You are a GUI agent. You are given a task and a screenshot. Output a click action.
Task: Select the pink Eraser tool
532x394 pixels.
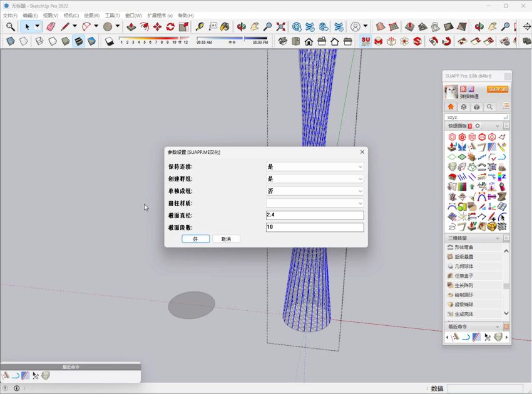pyautogui.click(x=51, y=26)
